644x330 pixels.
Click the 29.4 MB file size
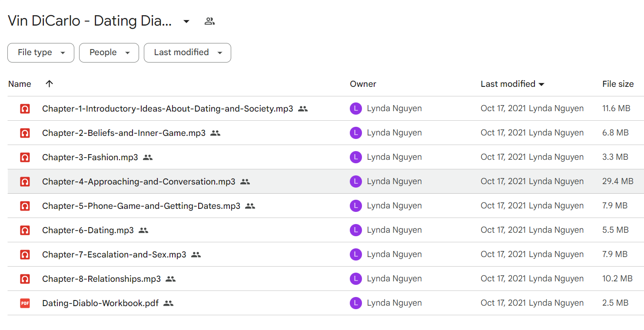coord(618,181)
